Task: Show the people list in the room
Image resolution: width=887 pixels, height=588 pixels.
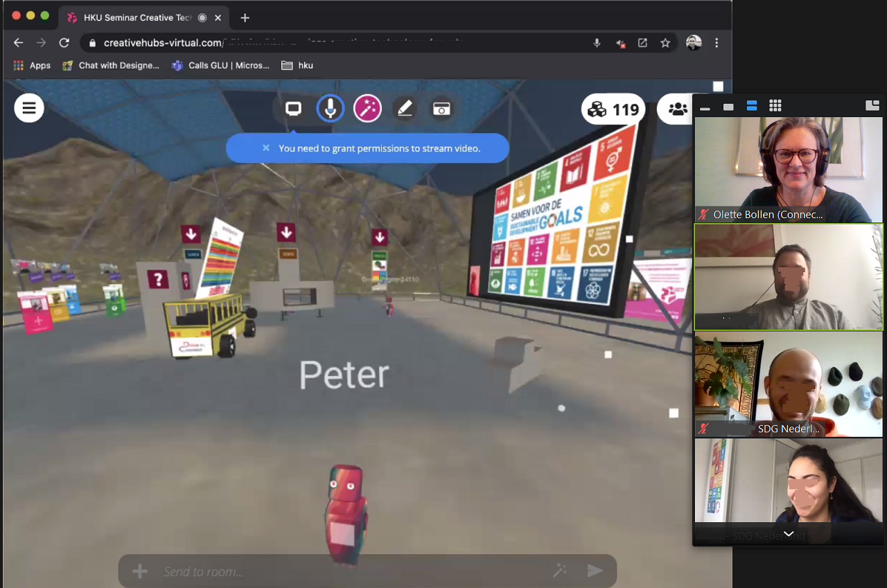Action: point(677,109)
